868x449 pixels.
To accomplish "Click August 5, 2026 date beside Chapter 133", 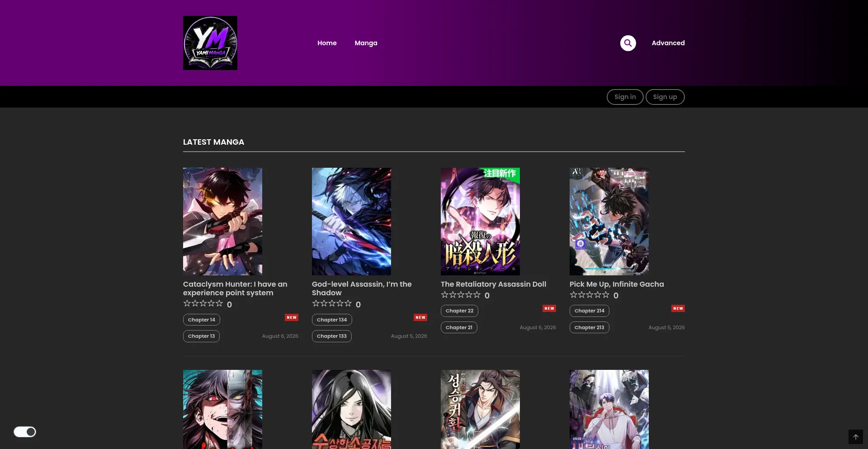I will click(409, 336).
